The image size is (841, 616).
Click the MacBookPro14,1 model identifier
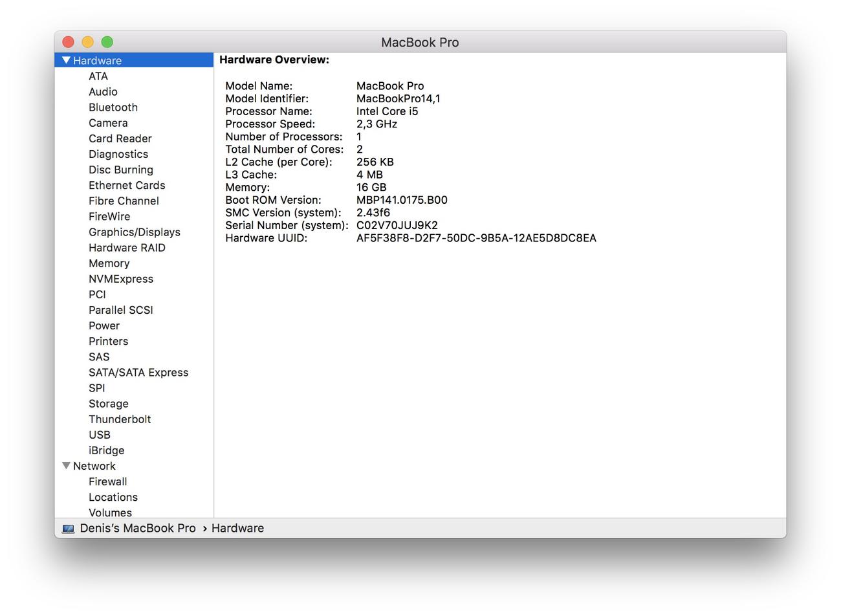coord(399,98)
